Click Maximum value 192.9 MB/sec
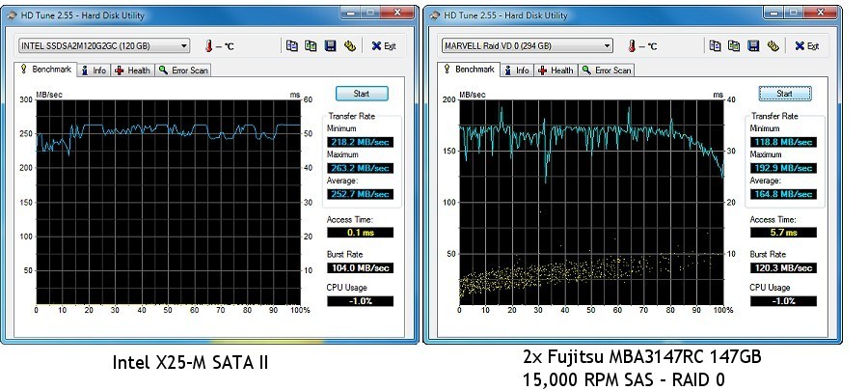 [783, 168]
